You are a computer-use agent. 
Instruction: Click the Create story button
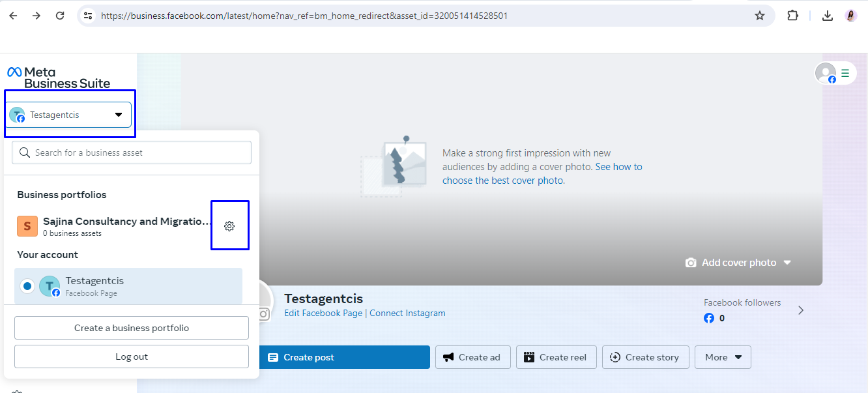coord(646,357)
